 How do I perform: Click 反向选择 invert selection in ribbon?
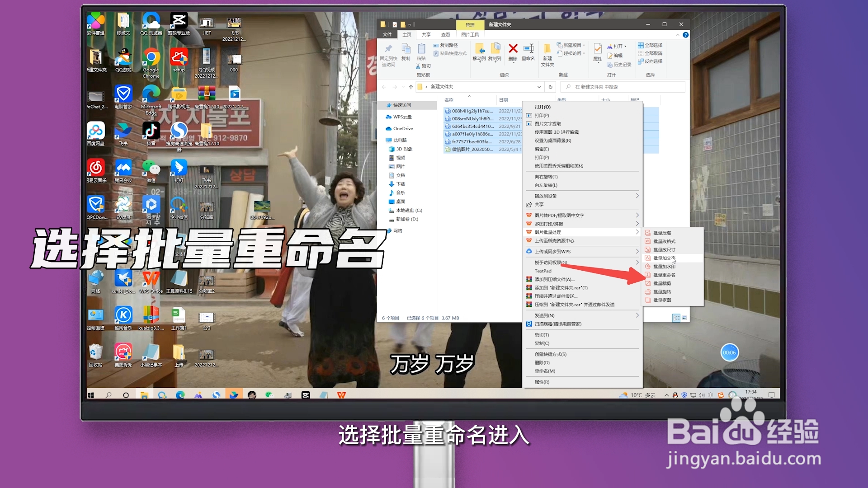tap(650, 61)
